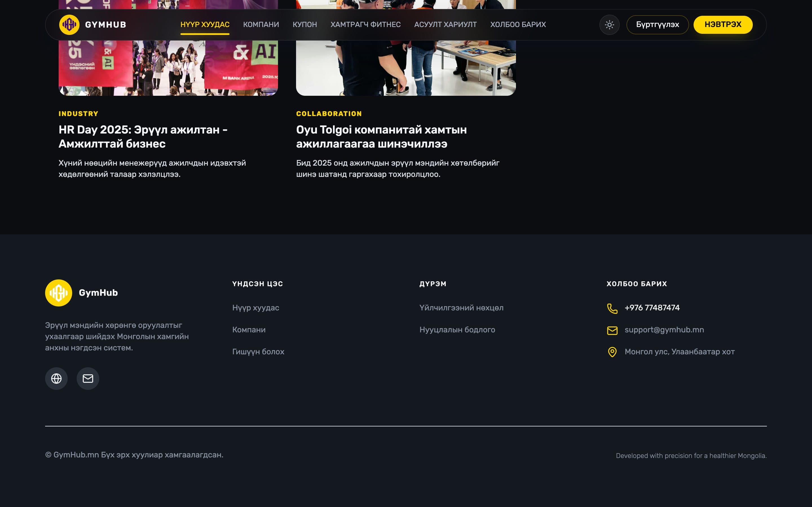
Task: Open the HR Day 2025 article title
Action: 143,137
